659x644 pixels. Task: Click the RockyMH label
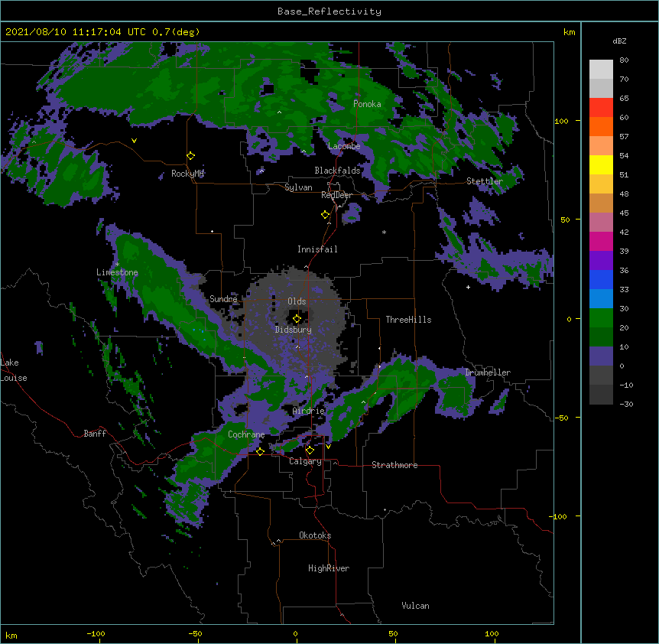click(187, 174)
